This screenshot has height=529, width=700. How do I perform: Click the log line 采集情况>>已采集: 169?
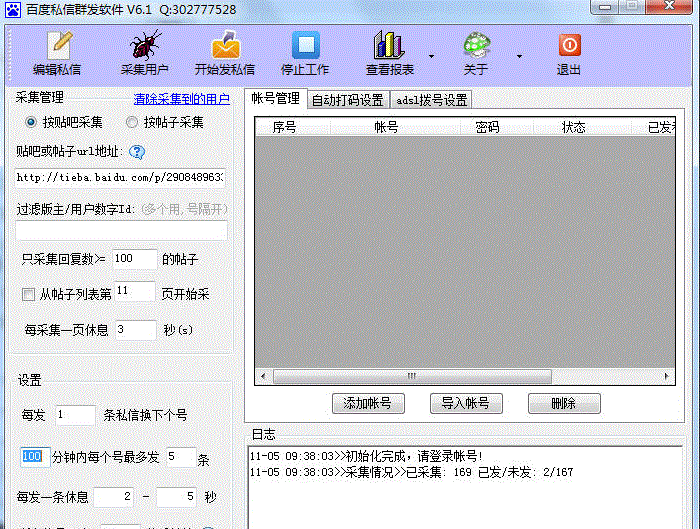411,472
